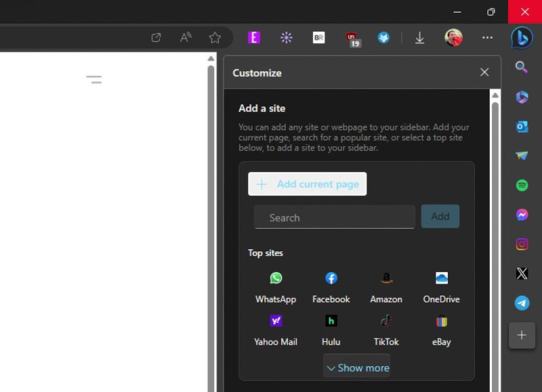This screenshot has width=542, height=392.
Task: Click the "Add a site" heading
Action: click(262, 108)
